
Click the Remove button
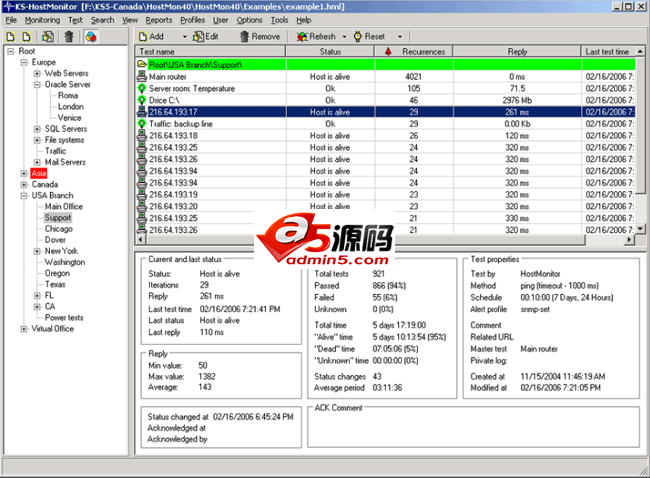pyautogui.click(x=260, y=36)
